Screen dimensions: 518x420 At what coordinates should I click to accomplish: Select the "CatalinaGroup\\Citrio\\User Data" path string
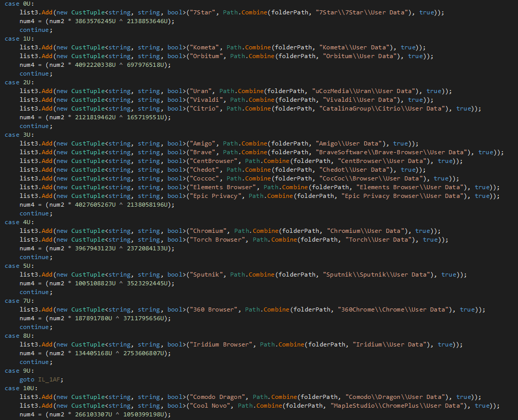382,108
